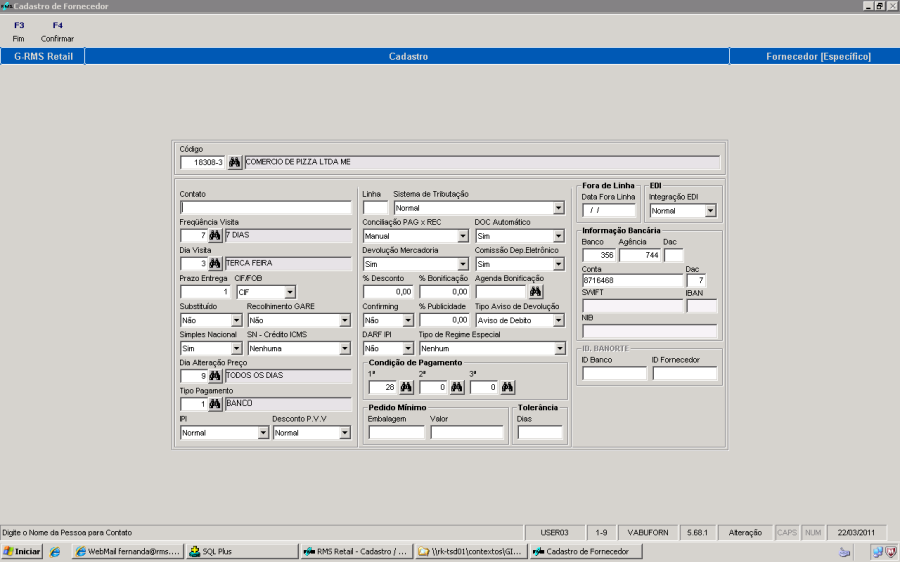Image resolution: width=900 pixels, height=562 pixels.
Task: Open the Conciliação PAG x REC dropdown
Action: pos(463,236)
